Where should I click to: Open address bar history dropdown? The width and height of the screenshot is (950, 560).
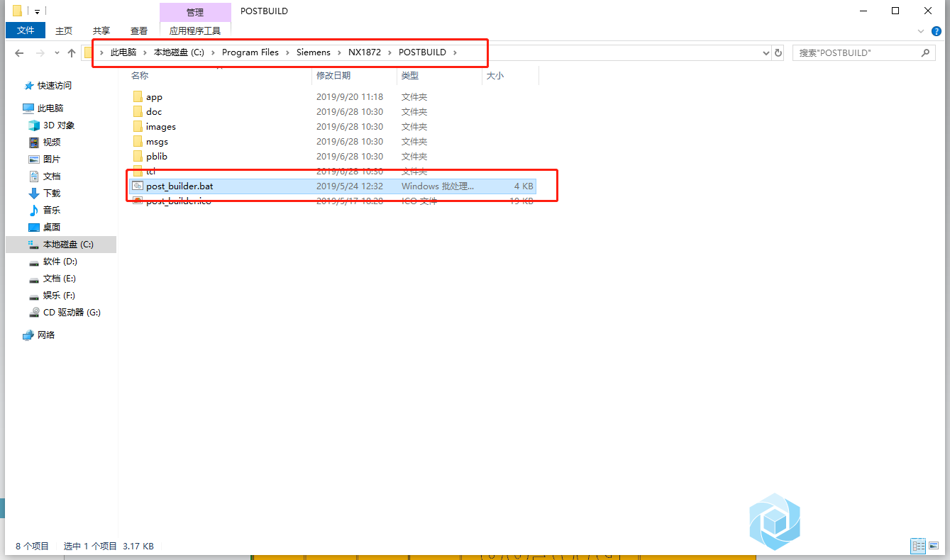(x=766, y=52)
